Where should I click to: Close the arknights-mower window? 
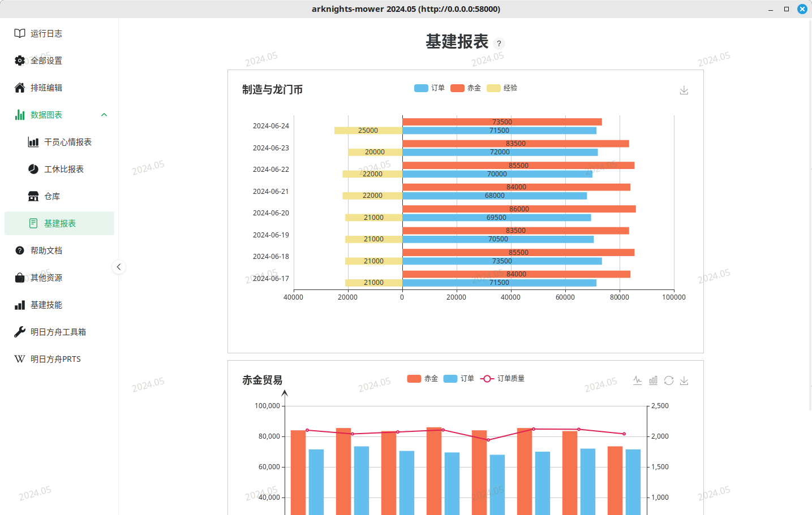click(x=802, y=9)
